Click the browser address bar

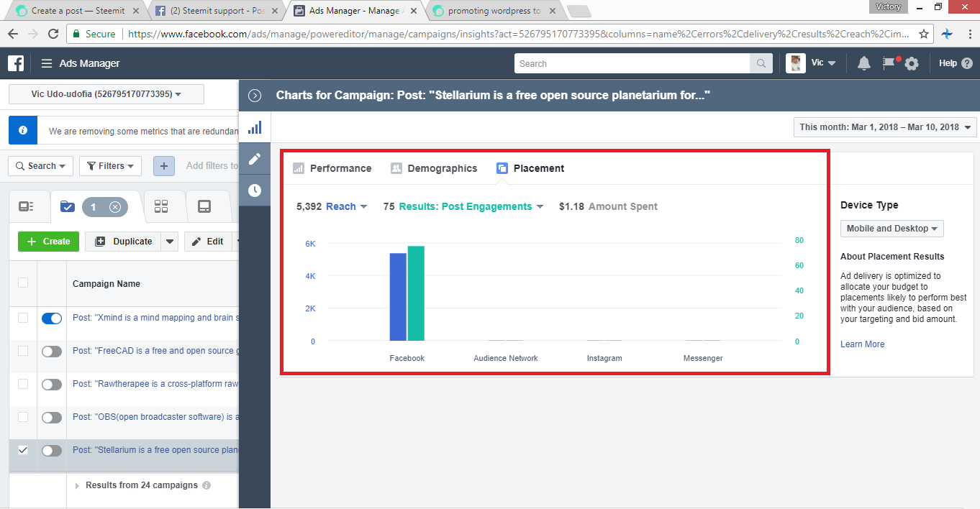click(518, 34)
